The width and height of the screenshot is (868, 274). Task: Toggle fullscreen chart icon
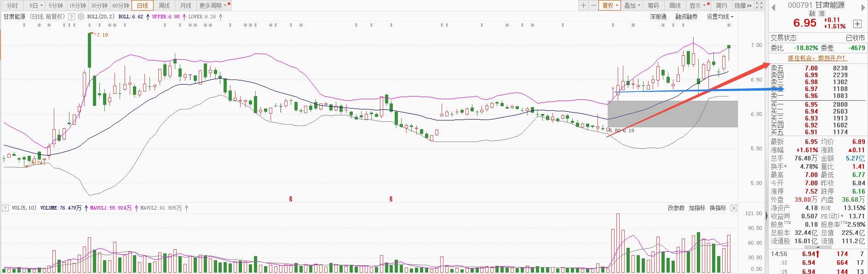(x=759, y=6)
